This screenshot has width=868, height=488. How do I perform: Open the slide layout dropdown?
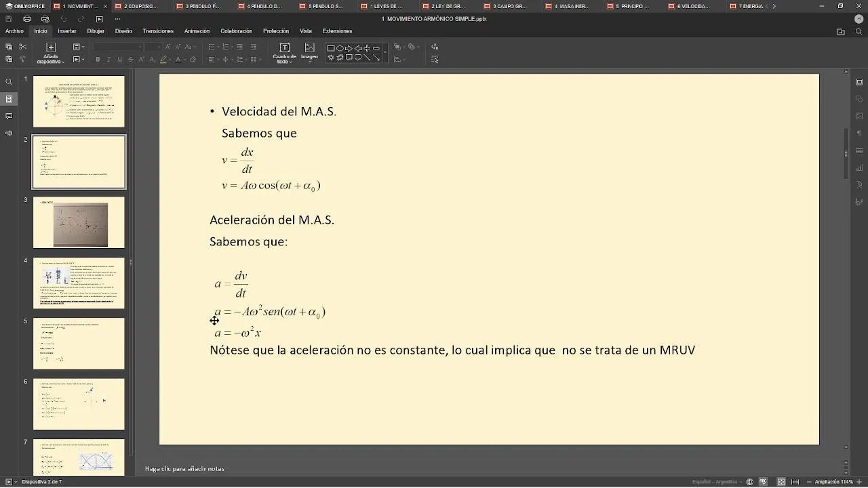78,47
